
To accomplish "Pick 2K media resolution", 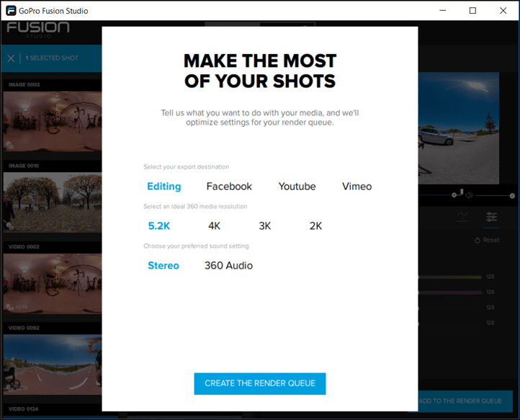I will point(315,226).
